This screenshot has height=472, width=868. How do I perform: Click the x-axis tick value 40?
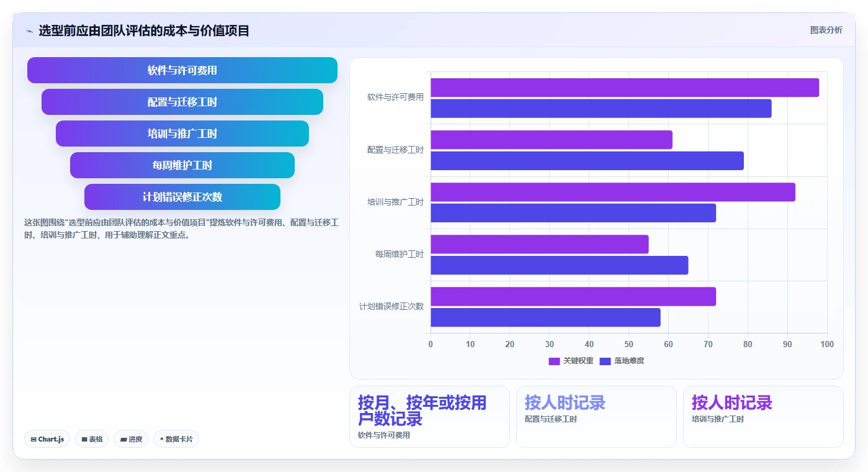(589, 344)
